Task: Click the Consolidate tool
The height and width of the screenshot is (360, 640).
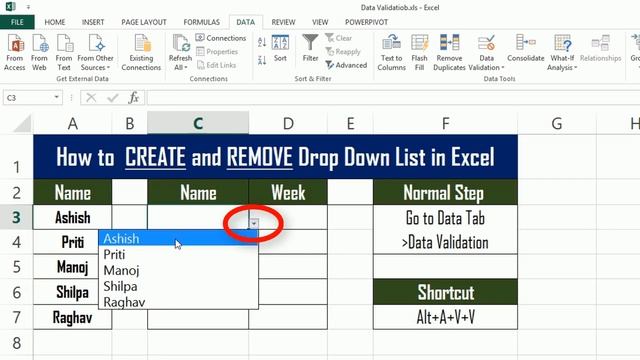Action: tap(526, 49)
